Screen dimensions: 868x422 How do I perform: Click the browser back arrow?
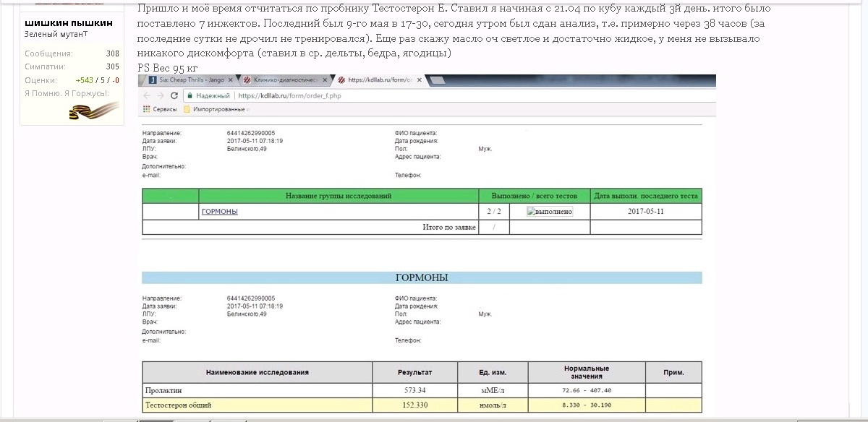click(148, 95)
